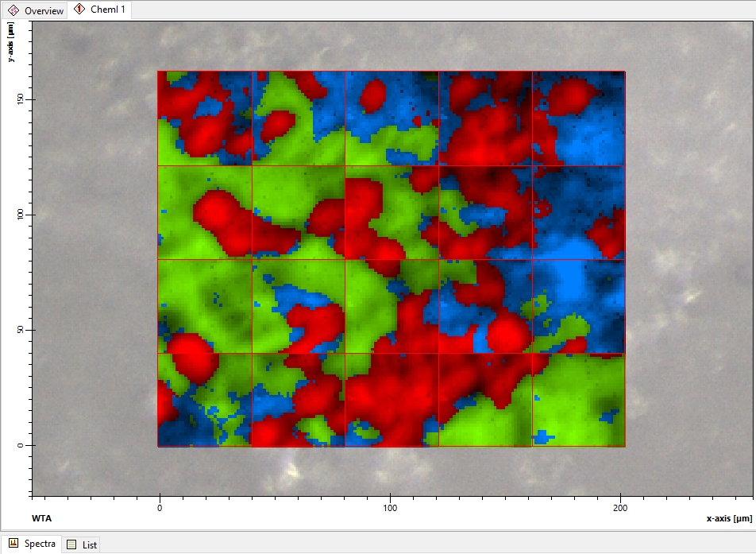Image resolution: width=756 pixels, height=554 pixels.
Task: Open the Spectra tab at the bottom
Action: click(x=32, y=544)
